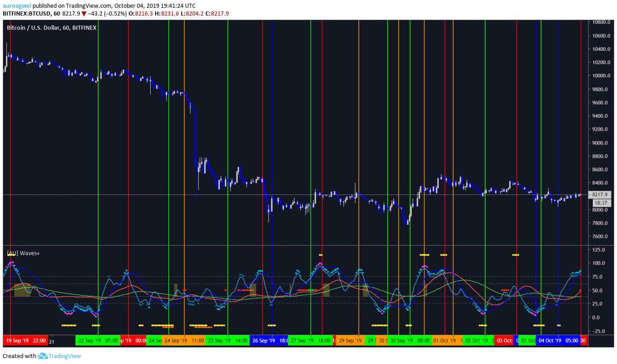Viewport: 617px width, 364px height.
Task: Click the 9200.0 price axis label
Action: pyautogui.click(x=600, y=129)
